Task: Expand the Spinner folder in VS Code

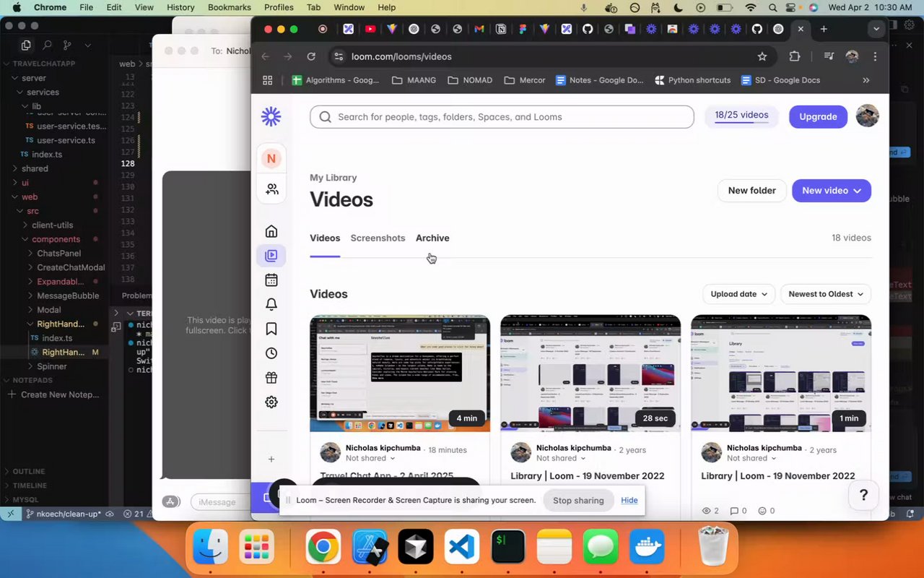Action: [x=52, y=366]
